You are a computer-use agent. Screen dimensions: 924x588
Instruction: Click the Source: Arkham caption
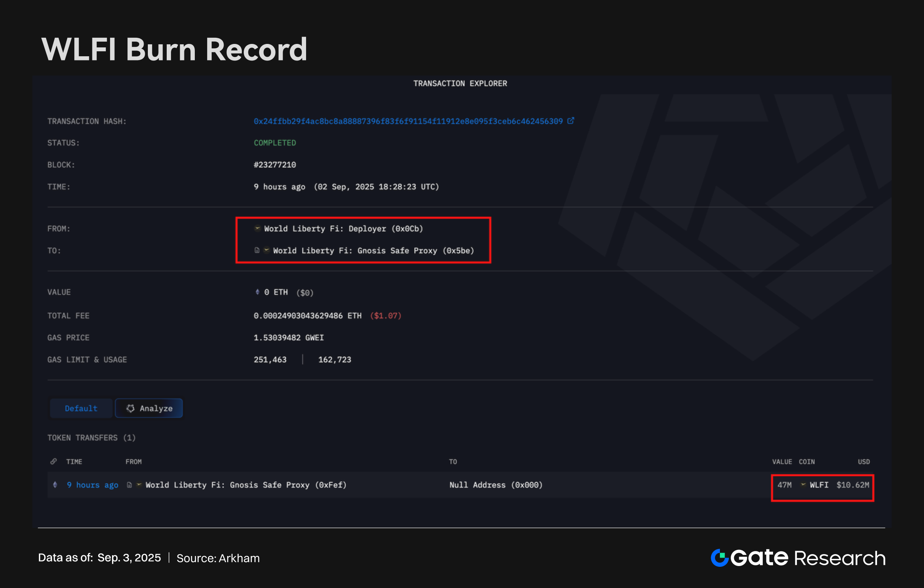(218, 558)
